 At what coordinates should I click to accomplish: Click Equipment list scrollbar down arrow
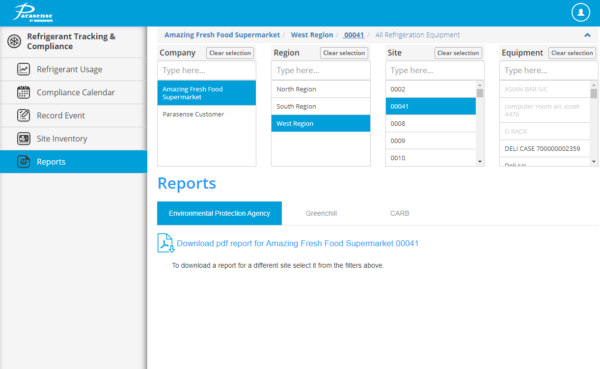(x=594, y=162)
